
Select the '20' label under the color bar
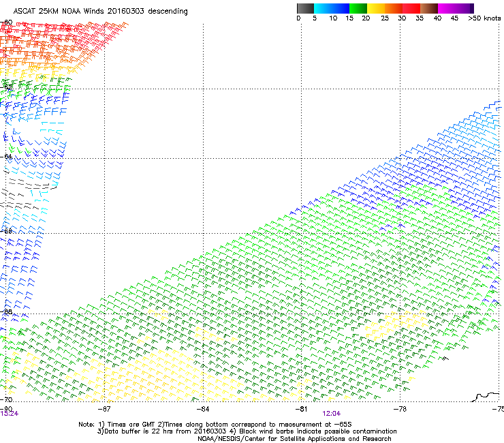pos(366,18)
